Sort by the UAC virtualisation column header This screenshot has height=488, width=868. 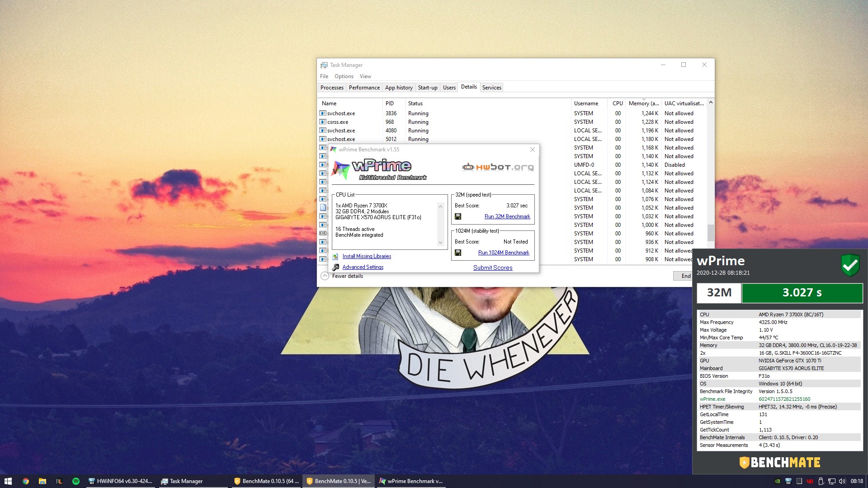coord(684,103)
